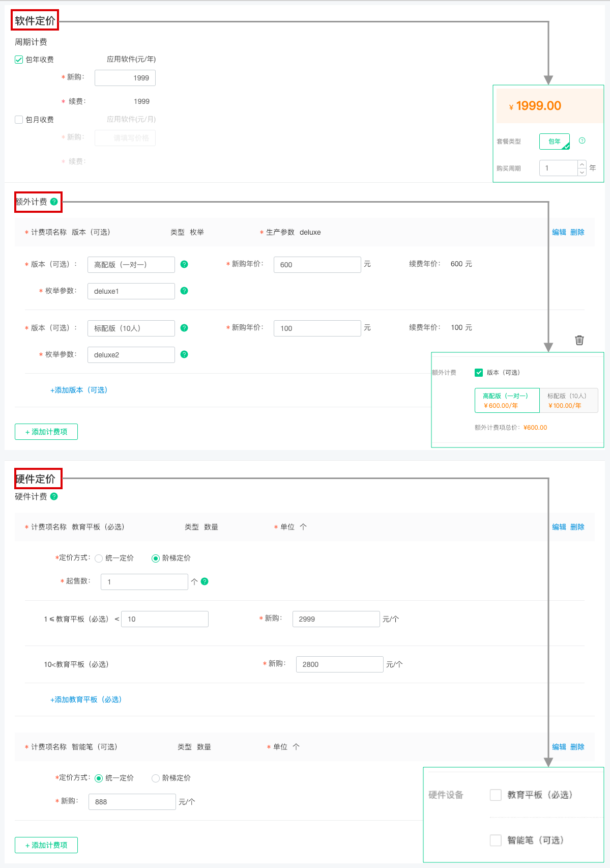Select 统一定价 for 教育平板（必选）
610x868 pixels.
tap(99, 558)
